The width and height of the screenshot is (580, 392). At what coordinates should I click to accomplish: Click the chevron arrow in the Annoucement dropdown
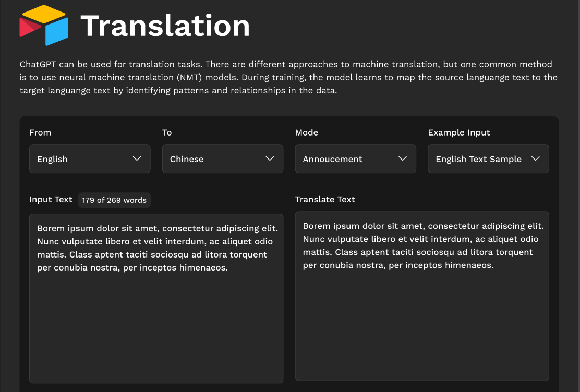[x=403, y=158]
